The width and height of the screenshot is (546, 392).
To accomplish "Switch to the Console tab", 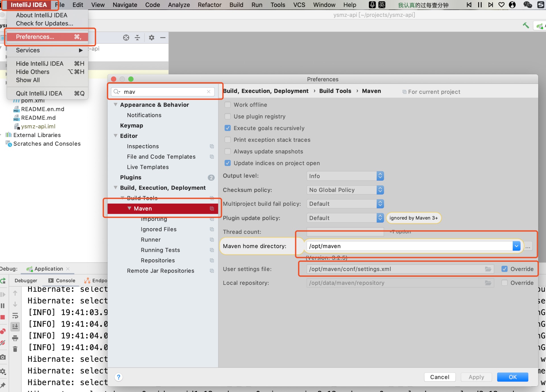I will [62, 280].
